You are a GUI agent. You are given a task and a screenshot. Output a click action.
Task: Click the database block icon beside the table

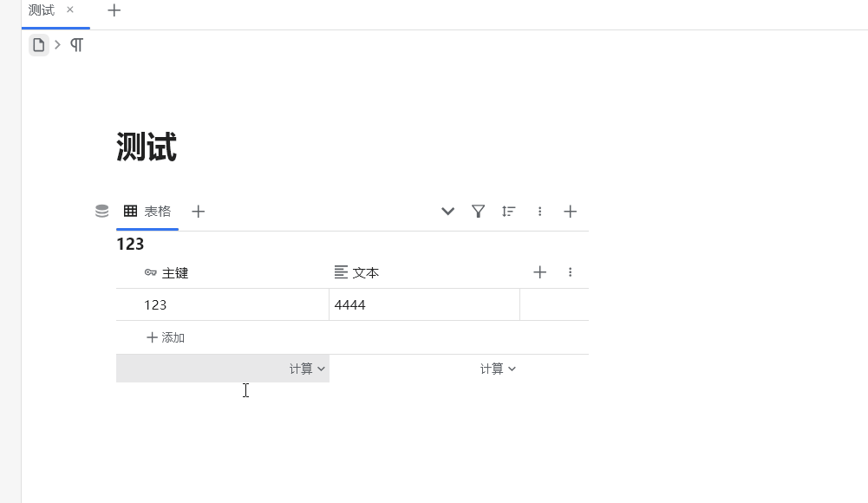(x=101, y=210)
